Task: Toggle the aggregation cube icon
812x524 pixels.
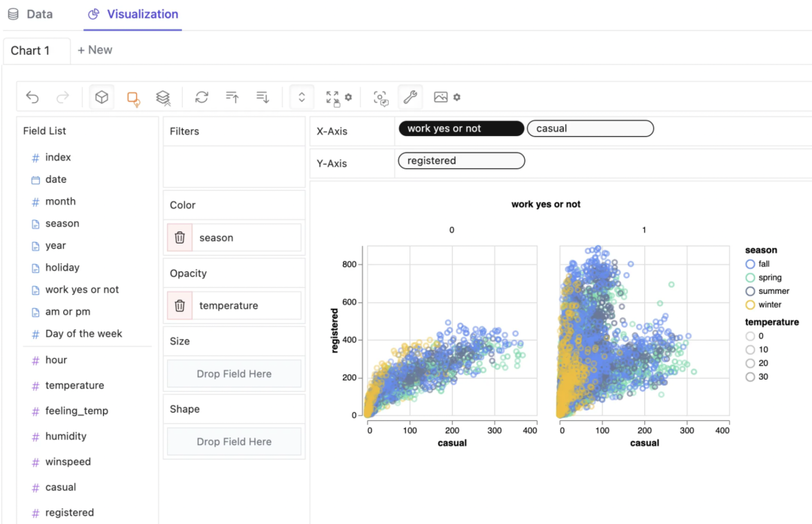Action: pyautogui.click(x=101, y=97)
